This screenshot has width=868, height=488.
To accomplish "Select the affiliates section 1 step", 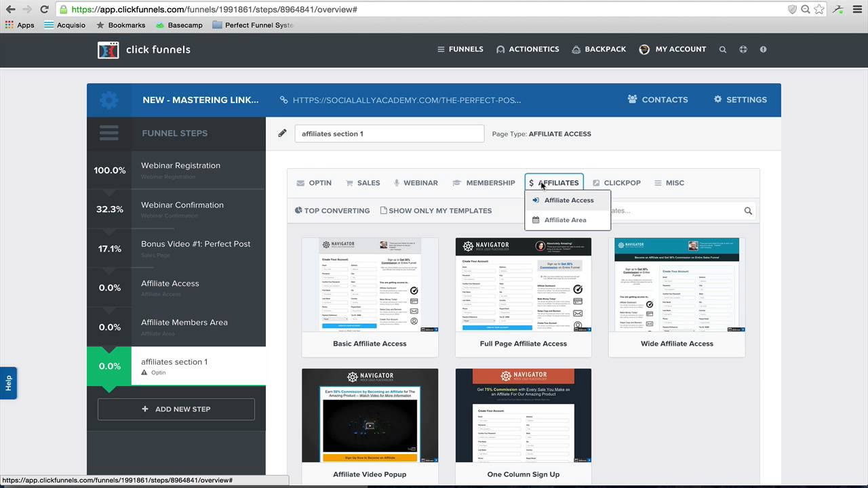I will (x=176, y=366).
